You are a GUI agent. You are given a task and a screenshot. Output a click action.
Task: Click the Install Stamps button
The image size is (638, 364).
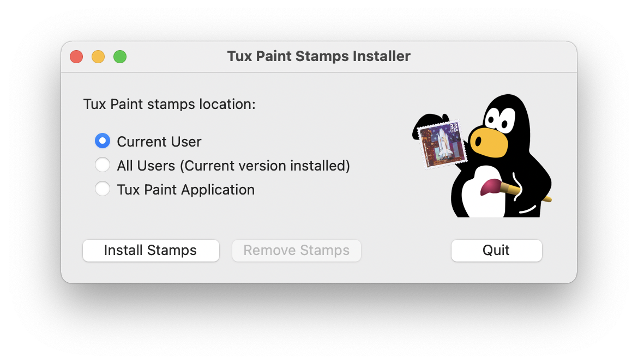[x=151, y=250]
